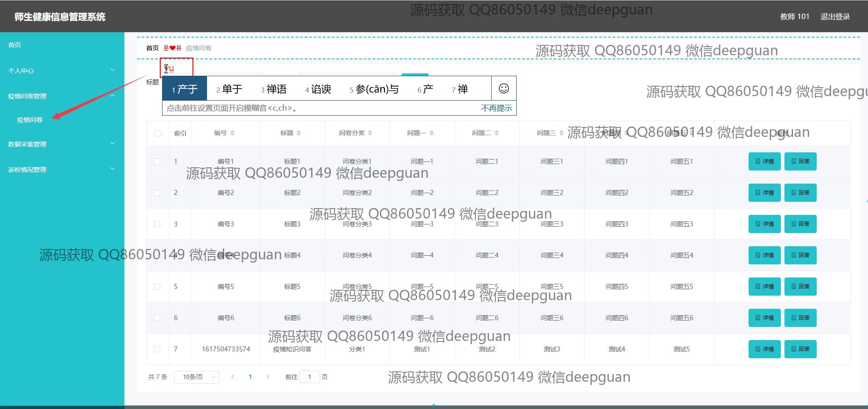Click the 师生健康信息管理系统 title
The image size is (868, 409).
pos(60,17)
